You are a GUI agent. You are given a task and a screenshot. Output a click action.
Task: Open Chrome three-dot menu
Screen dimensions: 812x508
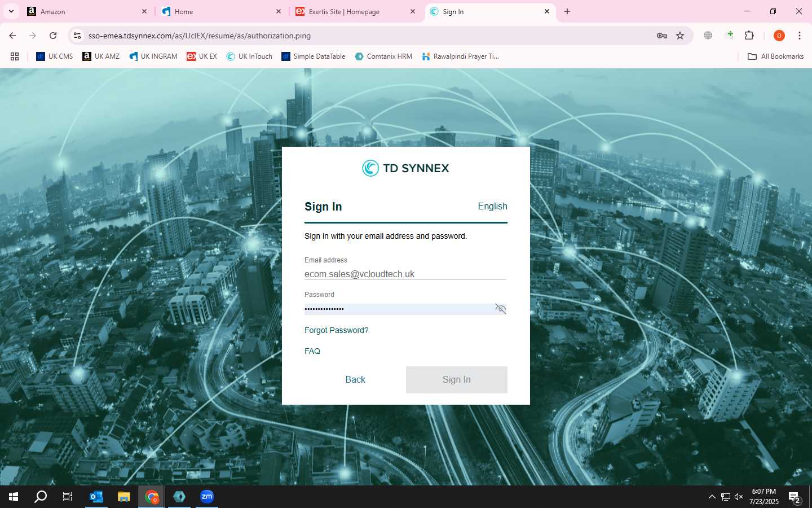coord(800,36)
